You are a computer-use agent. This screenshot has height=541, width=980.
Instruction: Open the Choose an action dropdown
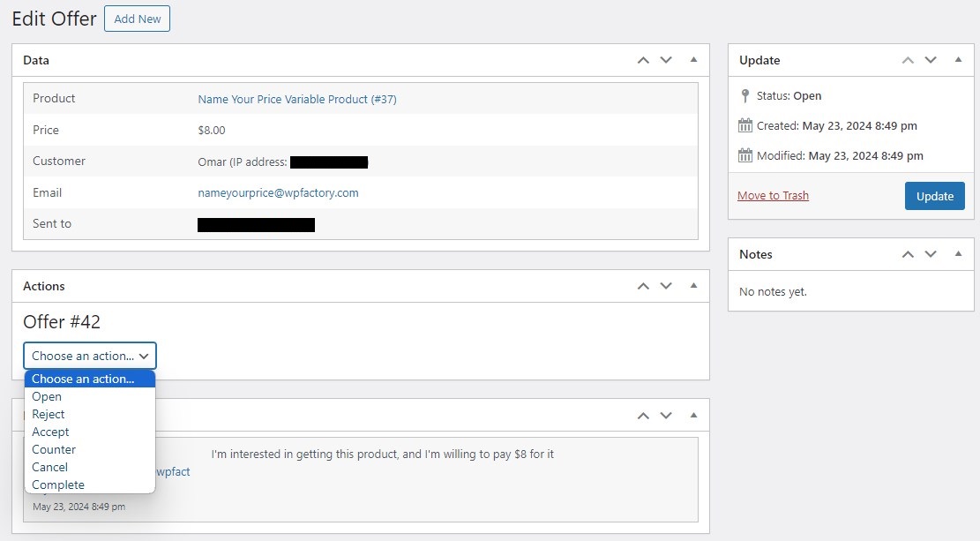pos(89,356)
